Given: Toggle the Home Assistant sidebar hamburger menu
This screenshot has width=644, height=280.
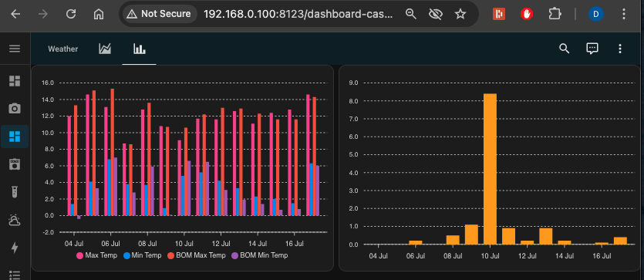Looking at the screenshot, I should point(15,49).
